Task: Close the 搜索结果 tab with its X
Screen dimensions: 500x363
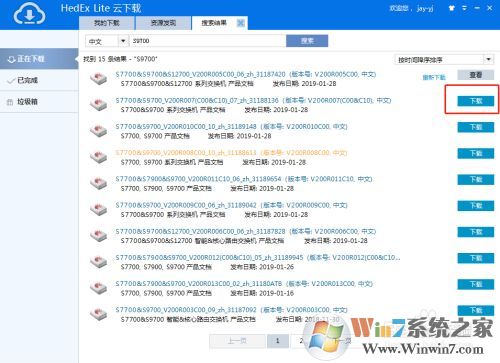Action: click(x=241, y=23)
